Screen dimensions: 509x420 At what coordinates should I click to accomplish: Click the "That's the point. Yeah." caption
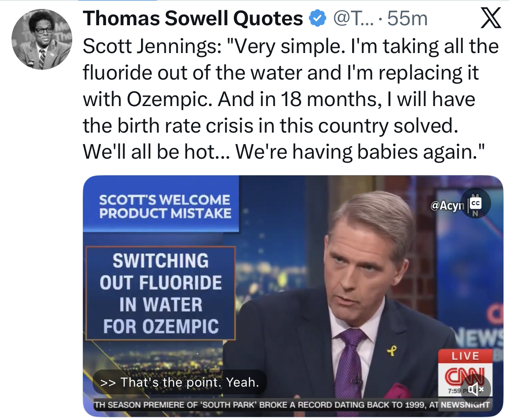click(179, 382)
